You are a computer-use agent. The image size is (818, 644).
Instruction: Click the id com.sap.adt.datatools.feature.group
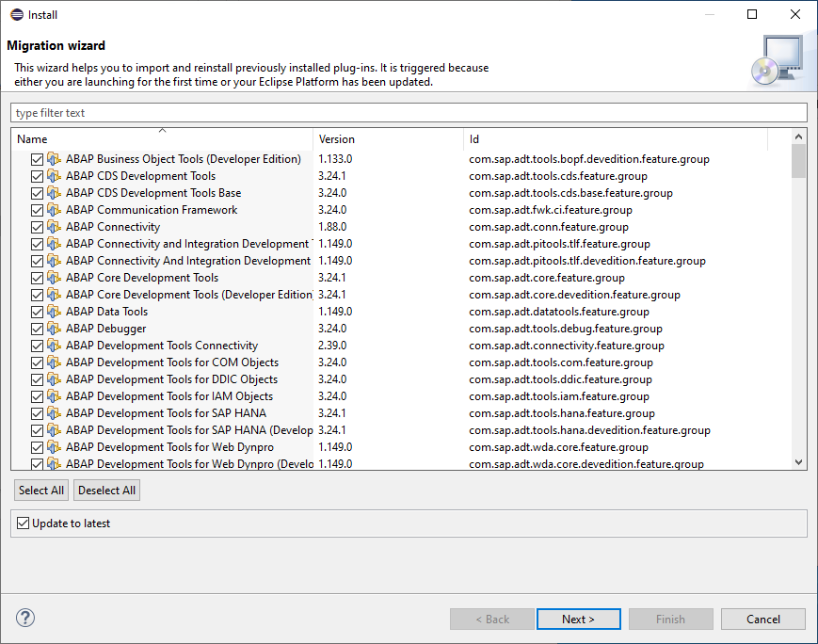point(559,312)
